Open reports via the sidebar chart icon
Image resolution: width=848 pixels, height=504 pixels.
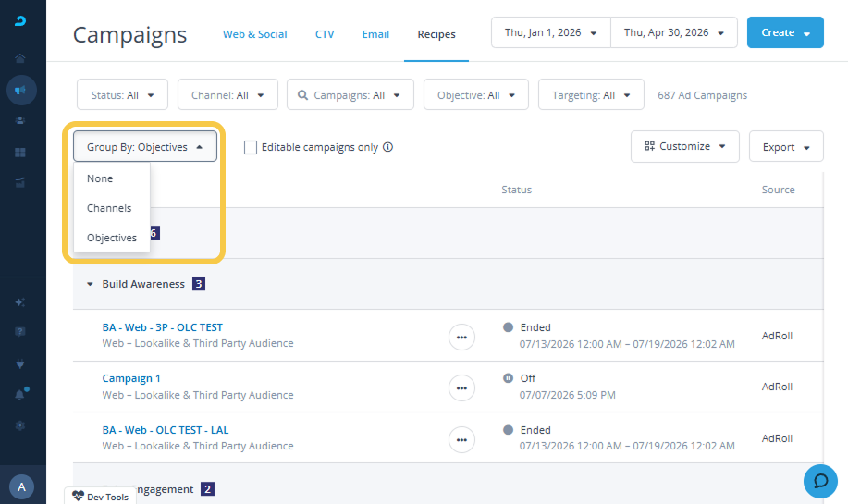pos(20,183)
